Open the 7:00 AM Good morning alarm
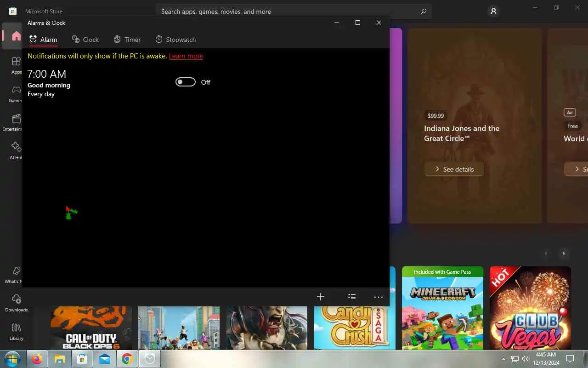This screenshot has height=368, width=588. click(x=119, y=83)
